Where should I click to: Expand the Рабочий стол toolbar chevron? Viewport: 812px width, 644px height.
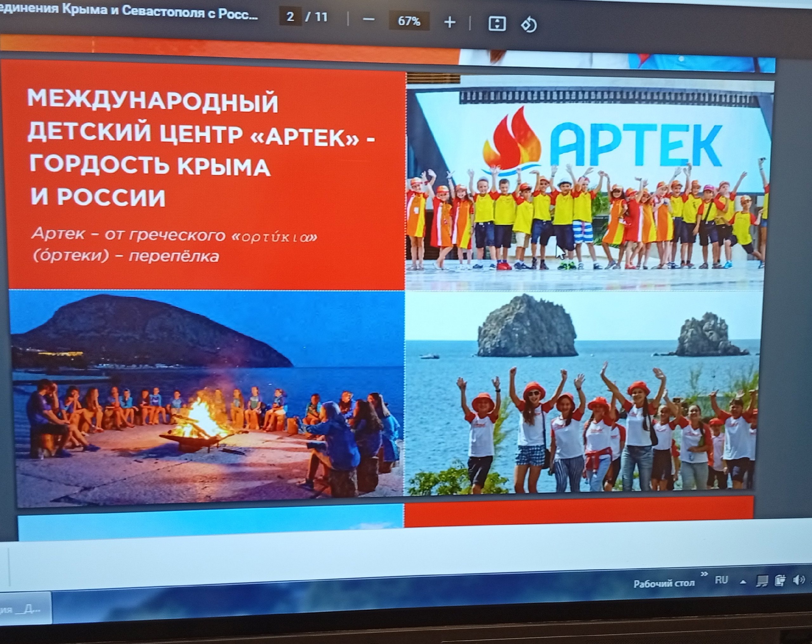[704, 574]
